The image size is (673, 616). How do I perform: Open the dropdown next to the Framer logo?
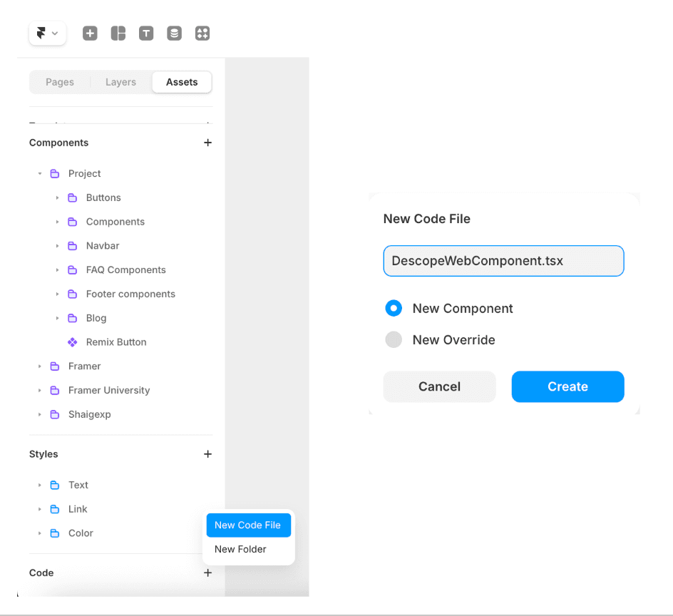(x=56, y=33)
